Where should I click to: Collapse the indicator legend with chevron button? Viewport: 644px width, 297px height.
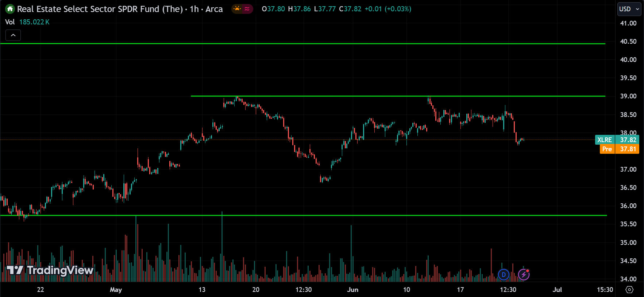click(13, 35)
